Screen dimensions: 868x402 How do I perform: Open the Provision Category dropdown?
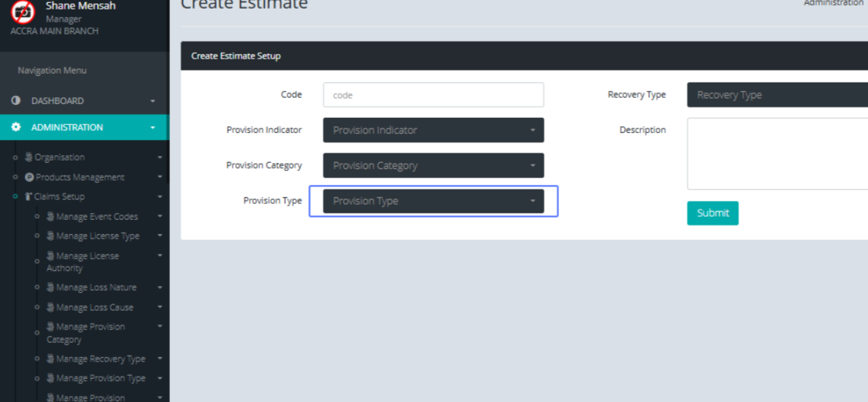coord(433,166)
